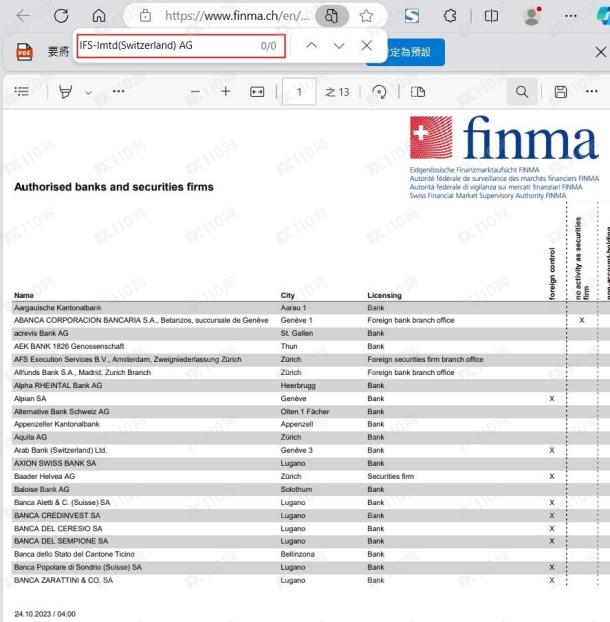Select 'Alternative Bank Schweiz AG' entry
Image resolution: width=610 pixels, height=622 pixels.
[61, 412]
